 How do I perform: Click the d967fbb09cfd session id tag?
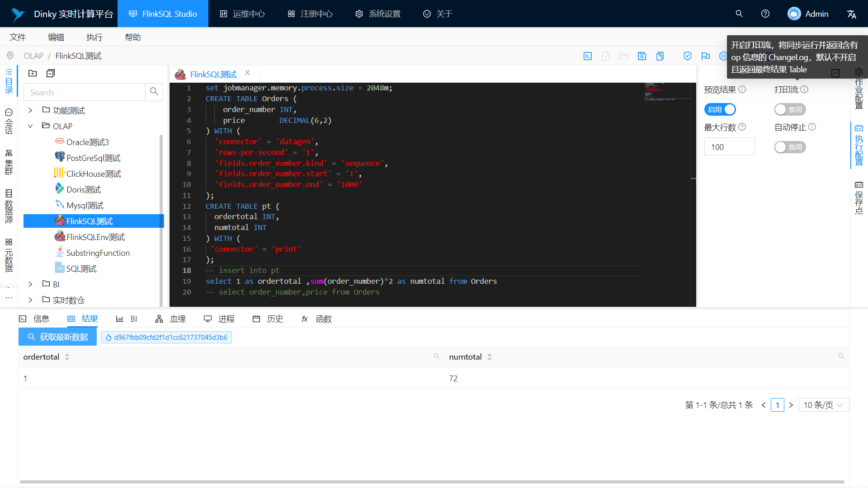pyautogui.click(x=166, y=337)
